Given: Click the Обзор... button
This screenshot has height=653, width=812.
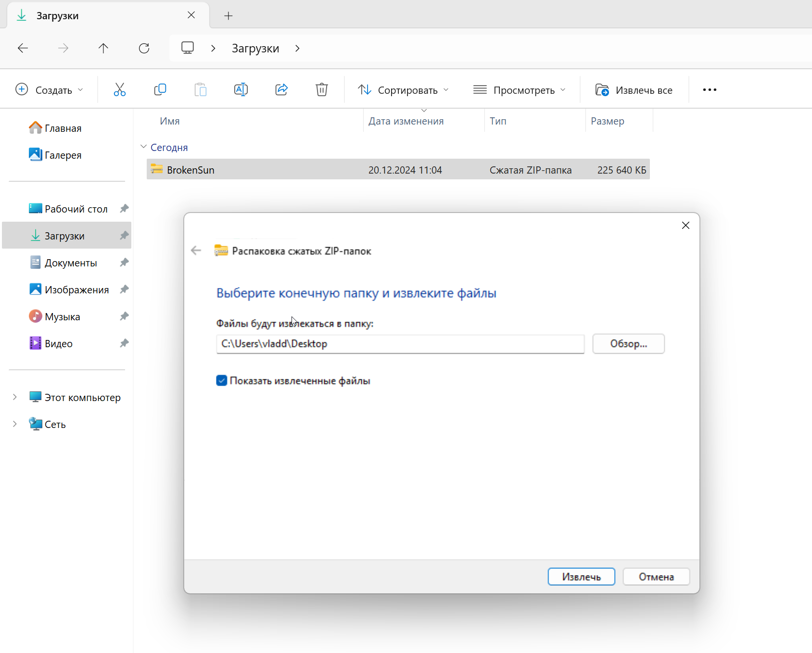Looking at the screenshot, I should tap(629, 344).
